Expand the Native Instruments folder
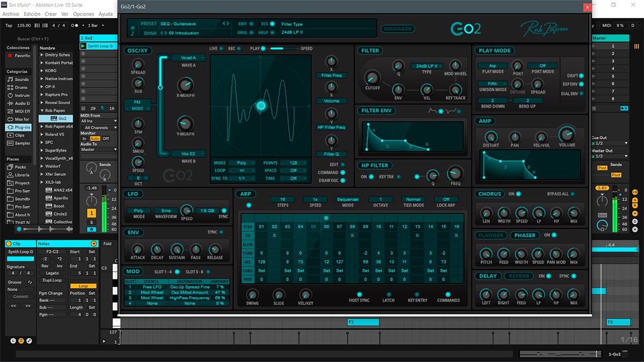Viewport: 644px width, 362px height. [42, 79]
